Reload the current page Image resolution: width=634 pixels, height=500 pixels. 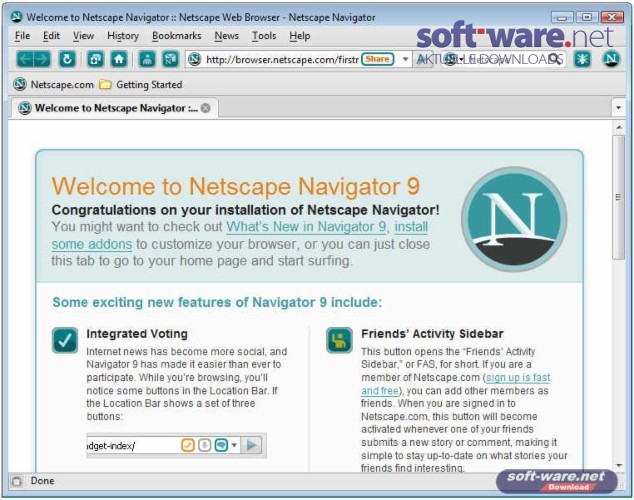[x=68, y=59]
